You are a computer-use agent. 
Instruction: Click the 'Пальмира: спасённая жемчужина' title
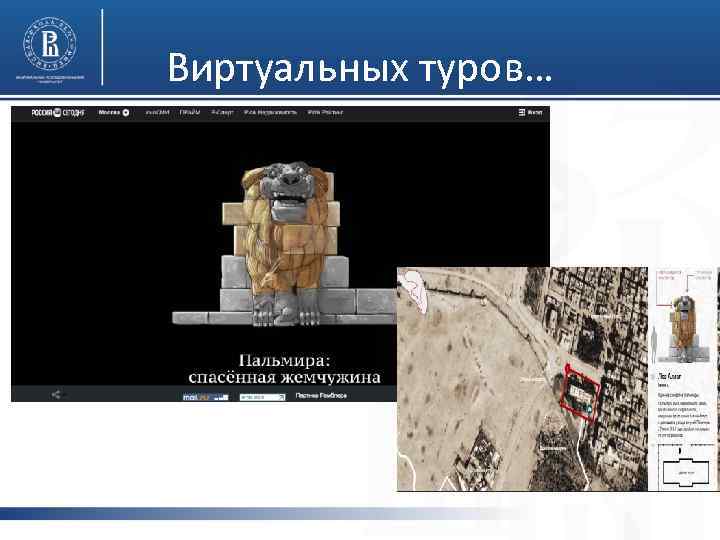pyautogui.click(x=284, y=369)
